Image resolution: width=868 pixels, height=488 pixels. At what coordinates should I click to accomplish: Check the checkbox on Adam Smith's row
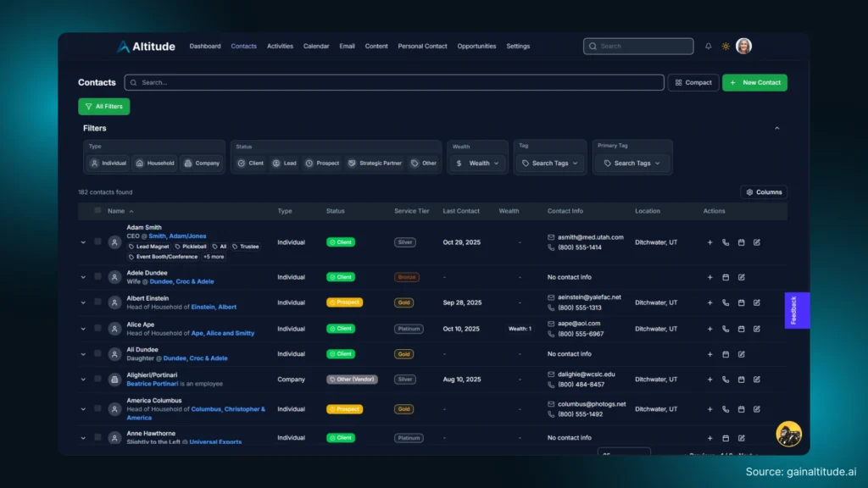click(97, 241)
